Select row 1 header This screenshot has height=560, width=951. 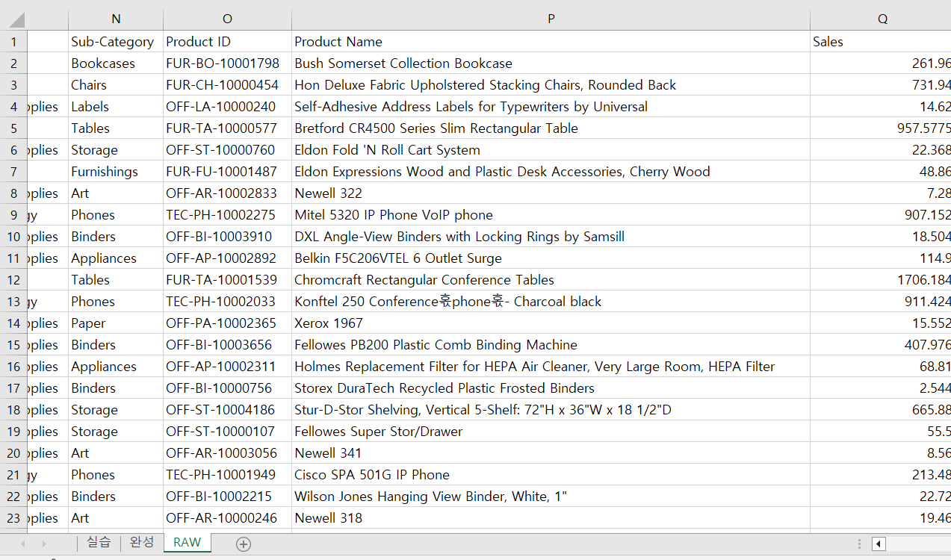13,42
